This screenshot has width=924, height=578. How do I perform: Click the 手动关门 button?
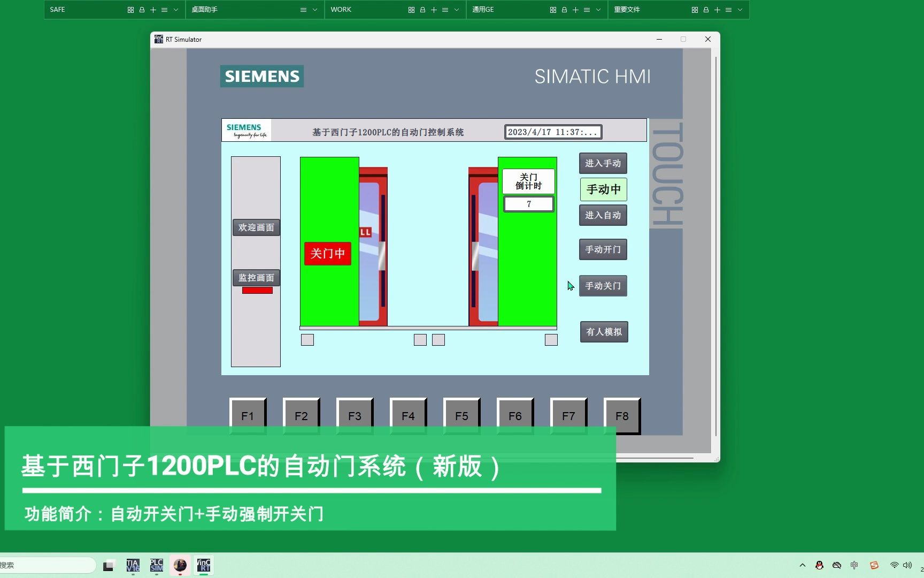pos(603,286)
